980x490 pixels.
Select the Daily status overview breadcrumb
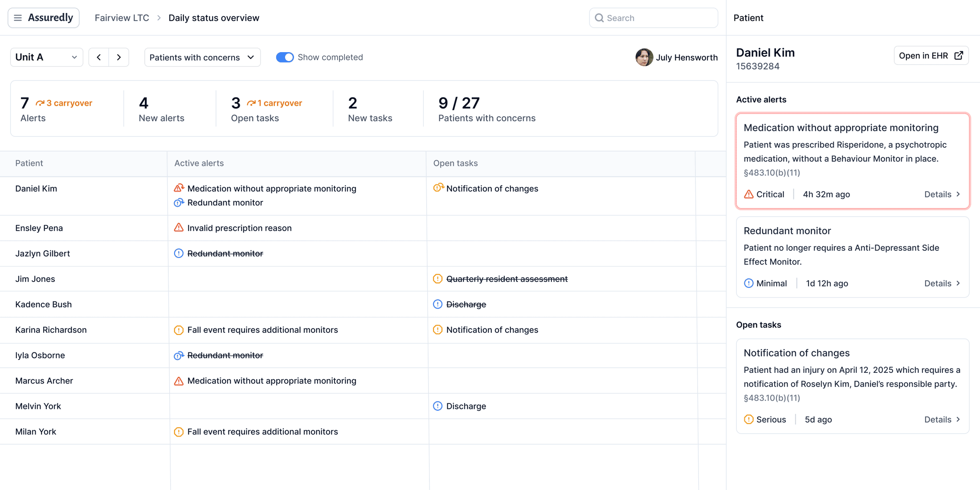coord(214,17)
